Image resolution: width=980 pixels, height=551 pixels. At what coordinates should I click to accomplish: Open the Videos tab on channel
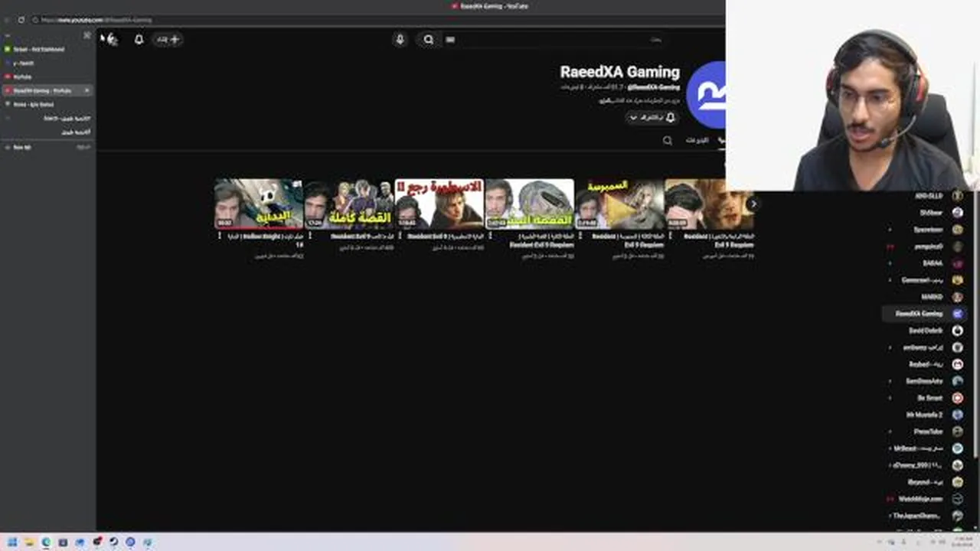696,141
